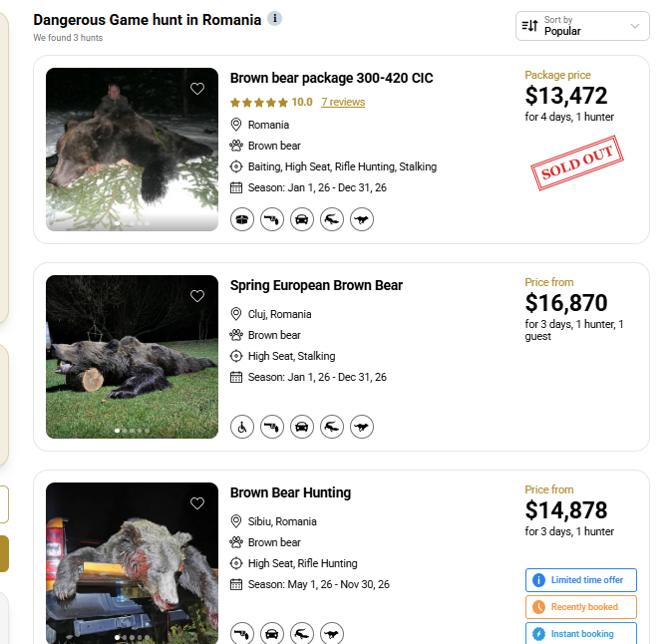The image size is (671, 644).
Task: Open Spring European Brown Bear listing title
Action: point(316,285)
